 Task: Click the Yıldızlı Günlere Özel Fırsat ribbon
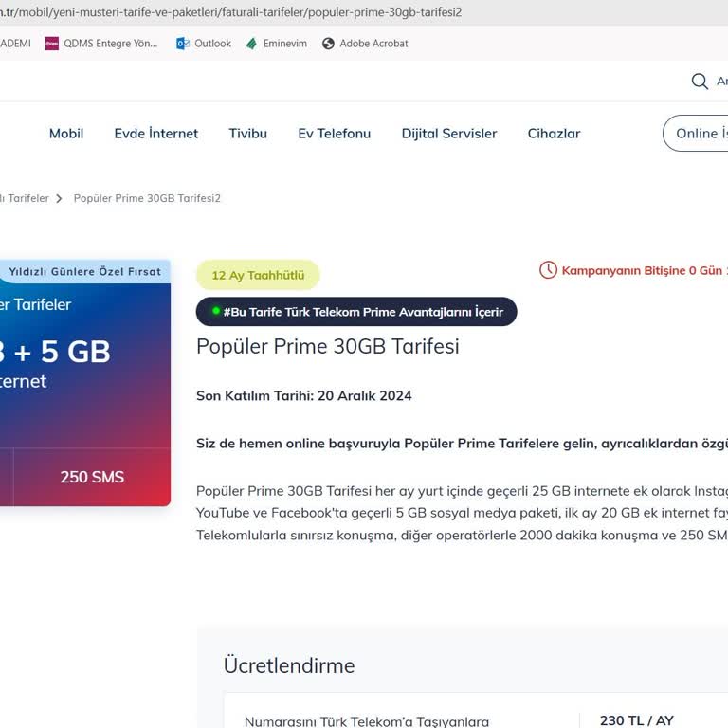point(85,272)
